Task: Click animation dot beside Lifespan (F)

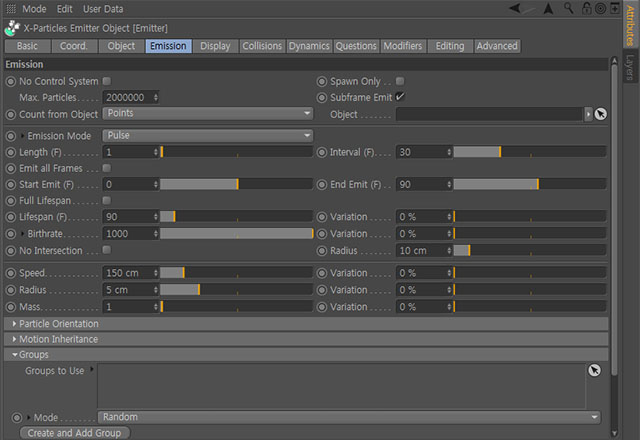Action: tap(11, 217)
